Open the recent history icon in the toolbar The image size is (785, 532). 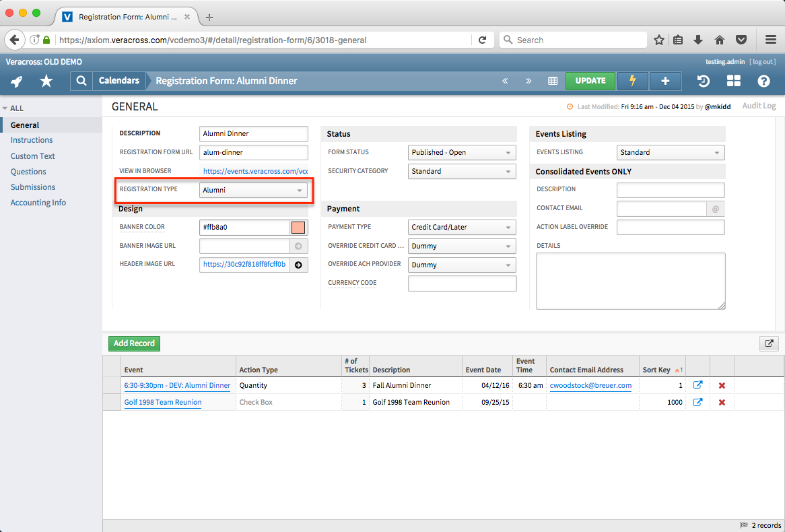click(703, 81)
